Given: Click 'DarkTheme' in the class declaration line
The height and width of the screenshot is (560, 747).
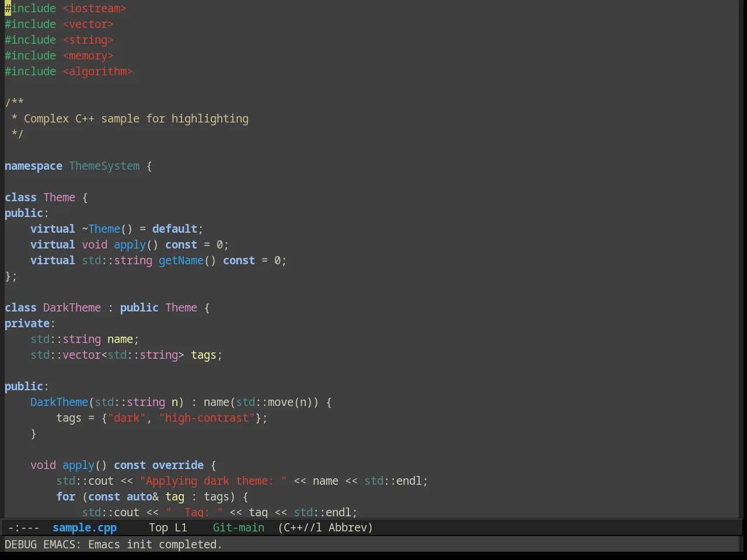Looking at the screenshot, I should (x=72, y=308).
